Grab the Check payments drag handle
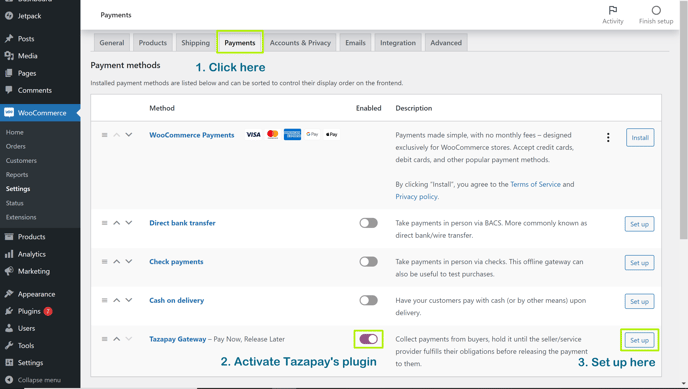Screen dimensions: 688x389 [x=104, y=261]
